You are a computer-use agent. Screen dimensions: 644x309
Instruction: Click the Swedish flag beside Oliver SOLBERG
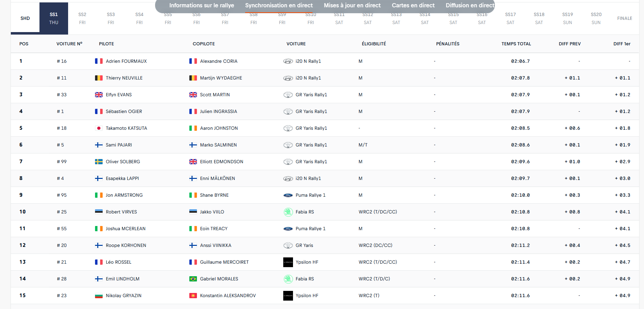pos(99,161)
